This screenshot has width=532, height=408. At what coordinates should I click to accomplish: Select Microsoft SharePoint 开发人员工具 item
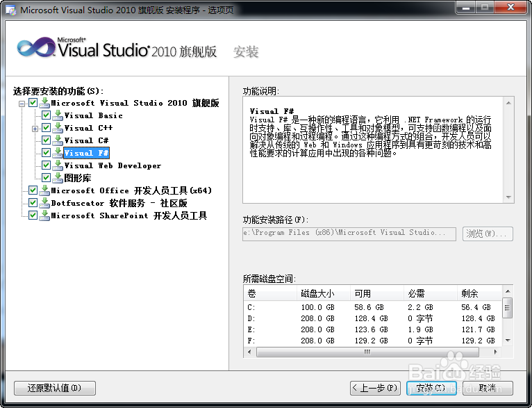click(x=129, y=215)
